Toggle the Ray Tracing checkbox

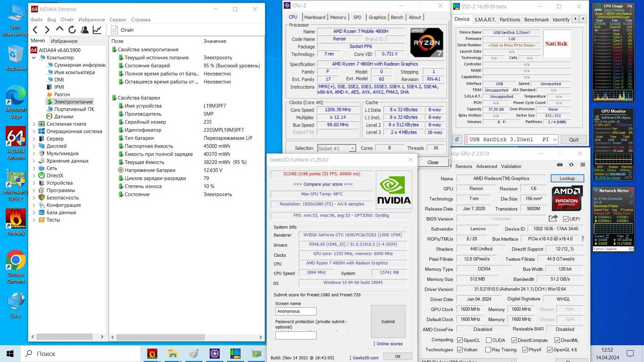coord(488,350)
